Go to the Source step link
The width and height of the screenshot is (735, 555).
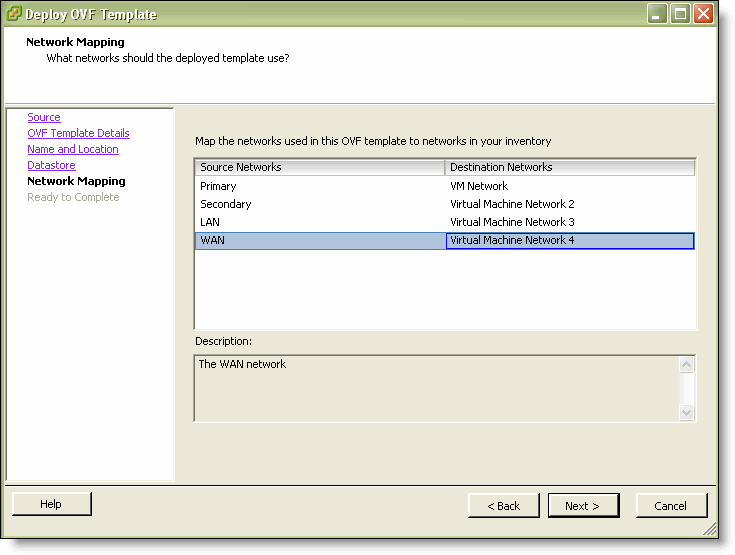[x=44, y=117]
